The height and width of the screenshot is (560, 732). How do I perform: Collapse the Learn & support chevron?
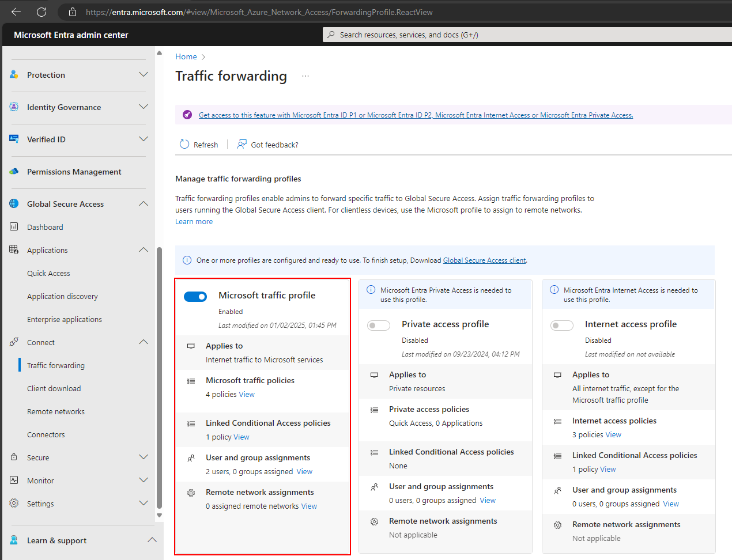point(152,540)
